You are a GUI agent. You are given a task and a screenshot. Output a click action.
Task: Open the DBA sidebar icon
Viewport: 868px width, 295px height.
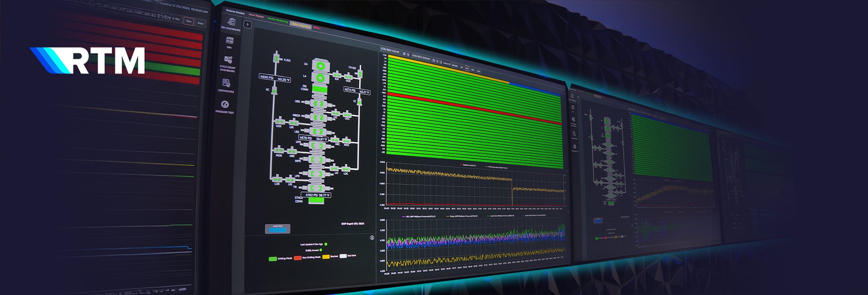point(230,41)
